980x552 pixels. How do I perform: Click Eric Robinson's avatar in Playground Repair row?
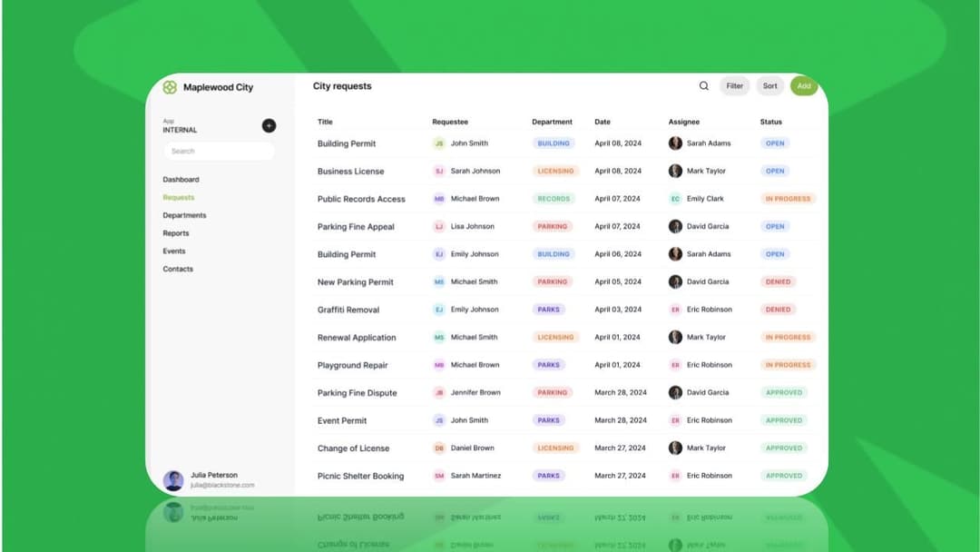pos(675,364)
